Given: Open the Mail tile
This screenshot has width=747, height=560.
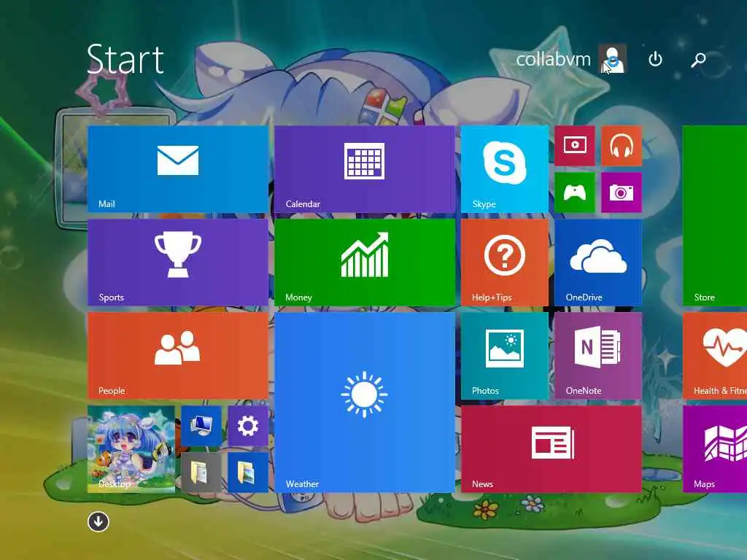Looking at the screenshot, I should [178, 169].
